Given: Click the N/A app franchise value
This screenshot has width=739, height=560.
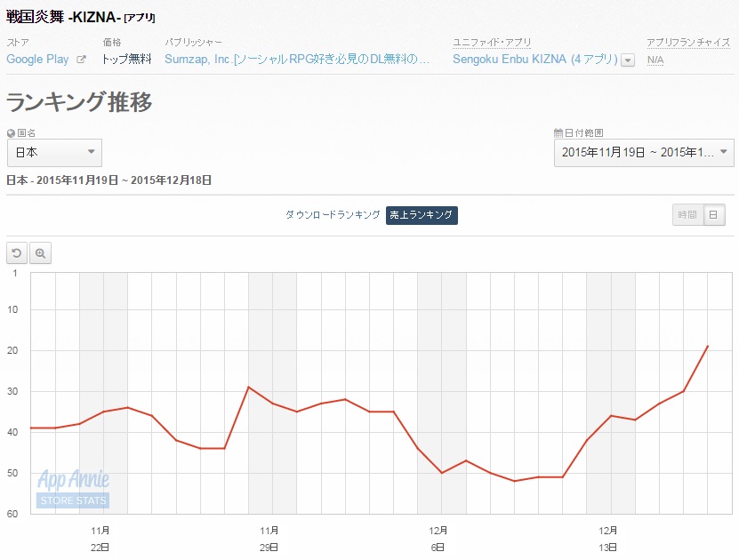Looking at the screenshot, I should pos(655,60).
